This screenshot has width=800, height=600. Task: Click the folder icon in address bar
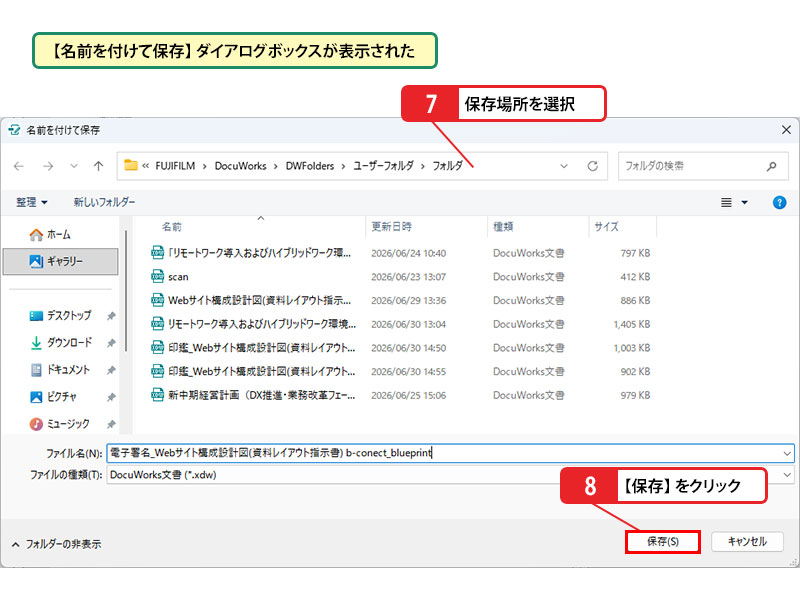click(131, 165)
